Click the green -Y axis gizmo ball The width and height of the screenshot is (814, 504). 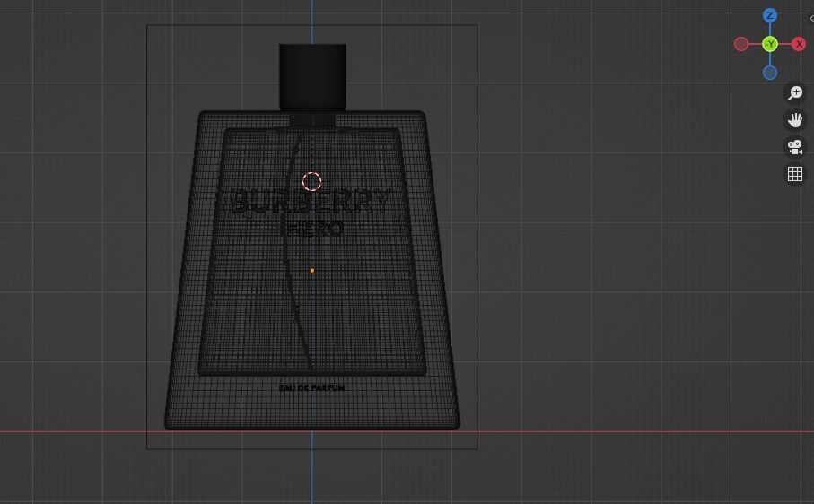[770, 44]
